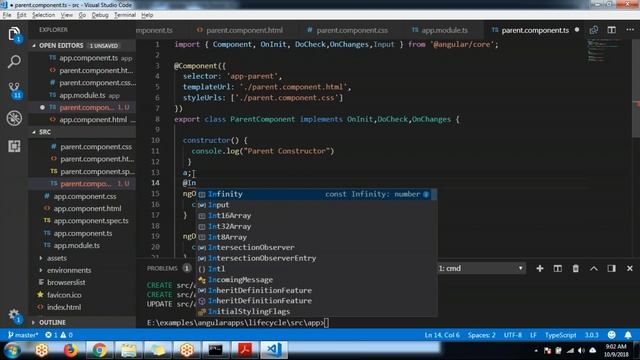The height and width of the screenshot is (360, 640).
Task: Open the Selection menu
Action: click(43, 15)
